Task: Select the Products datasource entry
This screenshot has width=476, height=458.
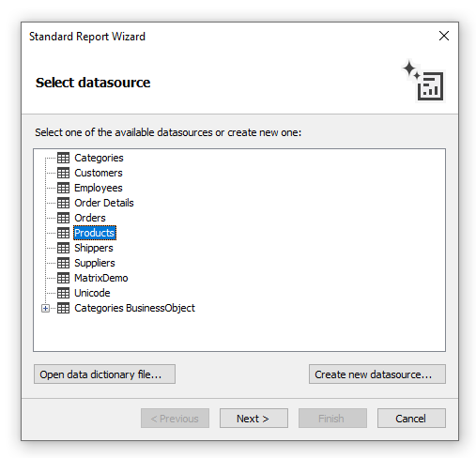Action: pyautogui.click(x=95, y=233)
